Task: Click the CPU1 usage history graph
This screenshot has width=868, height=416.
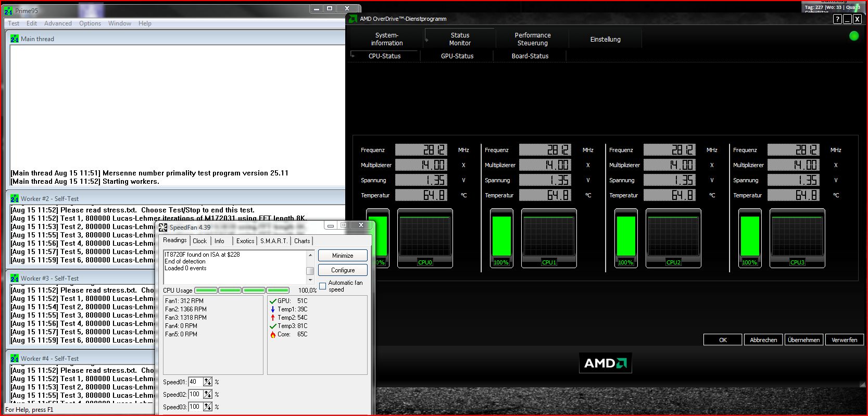Action: 549,238
